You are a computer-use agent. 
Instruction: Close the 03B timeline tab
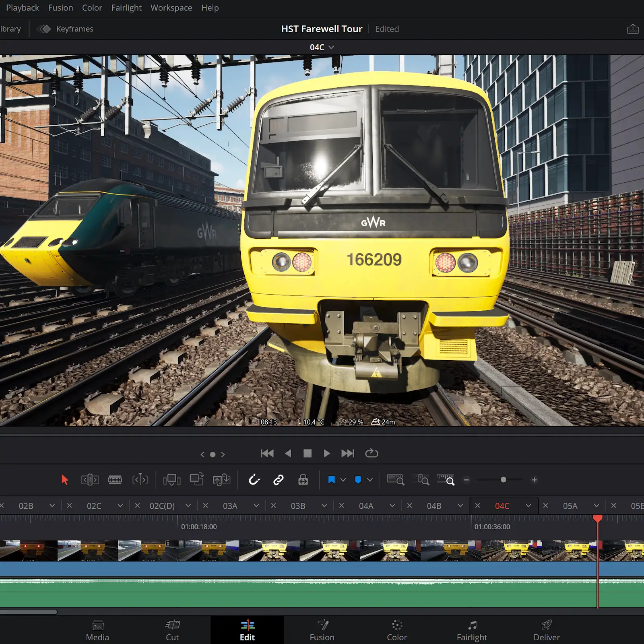pos(274,506)
